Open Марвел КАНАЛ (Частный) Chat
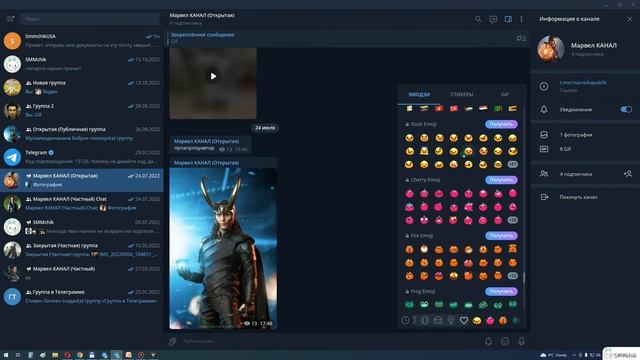 click(82, 204)
